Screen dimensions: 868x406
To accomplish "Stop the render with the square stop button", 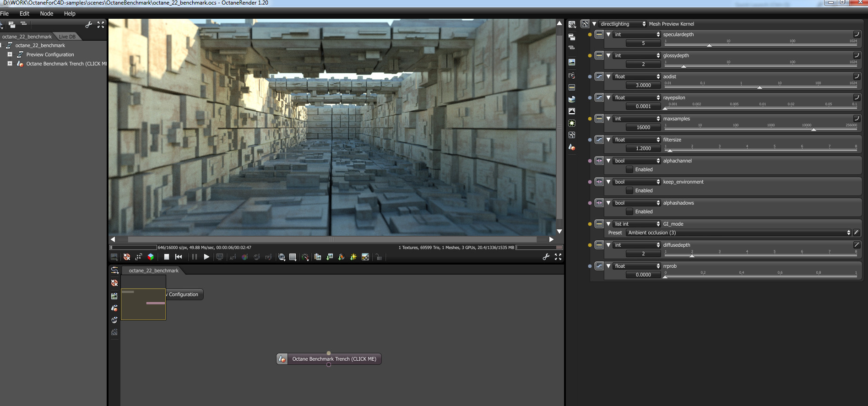I will point(167,257).
